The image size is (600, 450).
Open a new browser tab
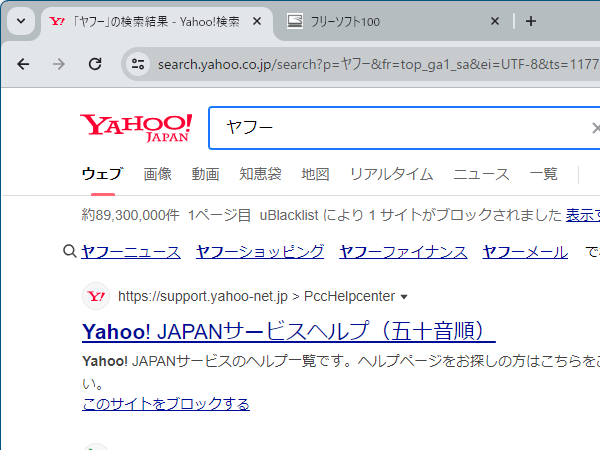(x=531, y=21)
